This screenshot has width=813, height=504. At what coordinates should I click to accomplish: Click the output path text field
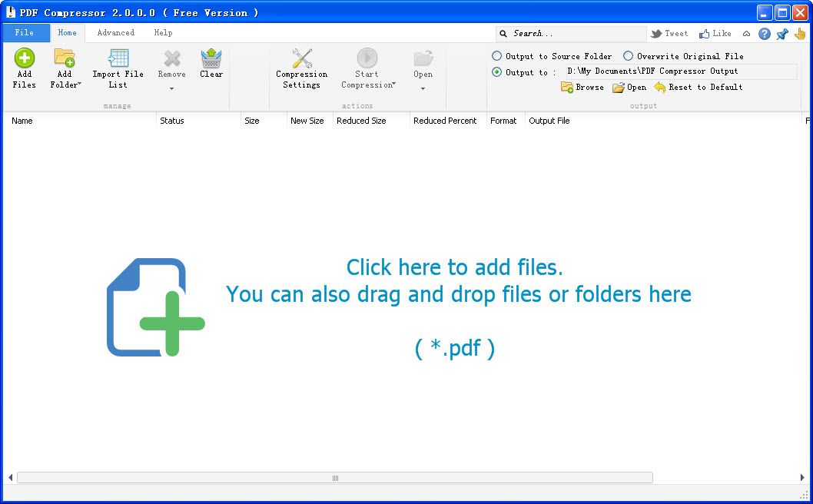682,71
